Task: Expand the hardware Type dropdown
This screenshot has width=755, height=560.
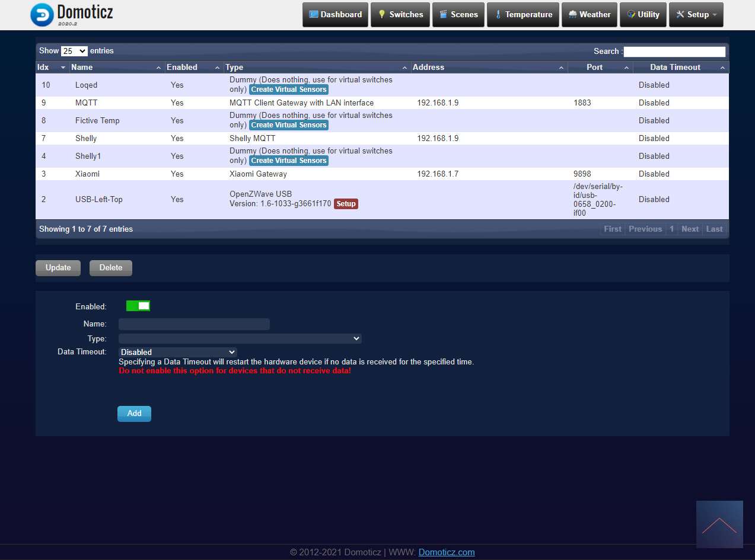Action: pos(240,338)
